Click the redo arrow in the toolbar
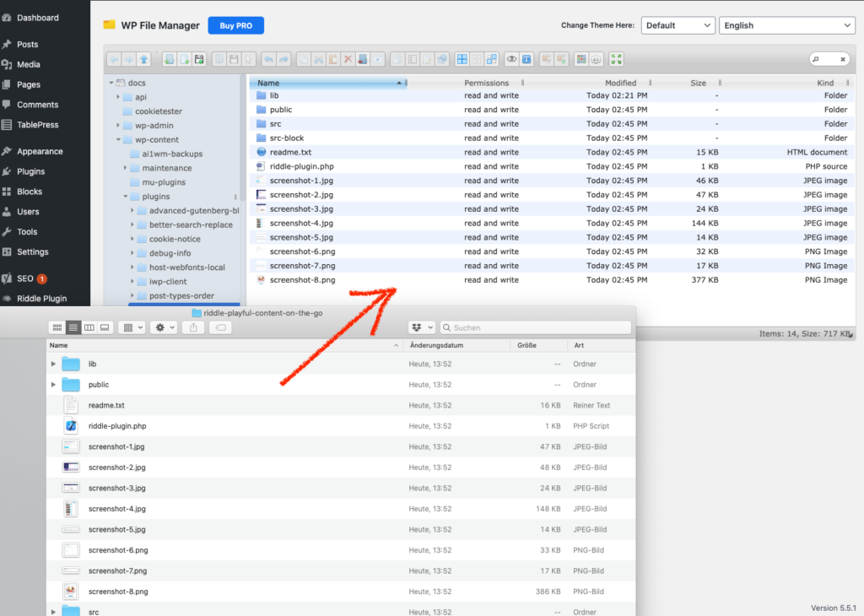The height and width of the screenshot is (616, 864). 283,60
